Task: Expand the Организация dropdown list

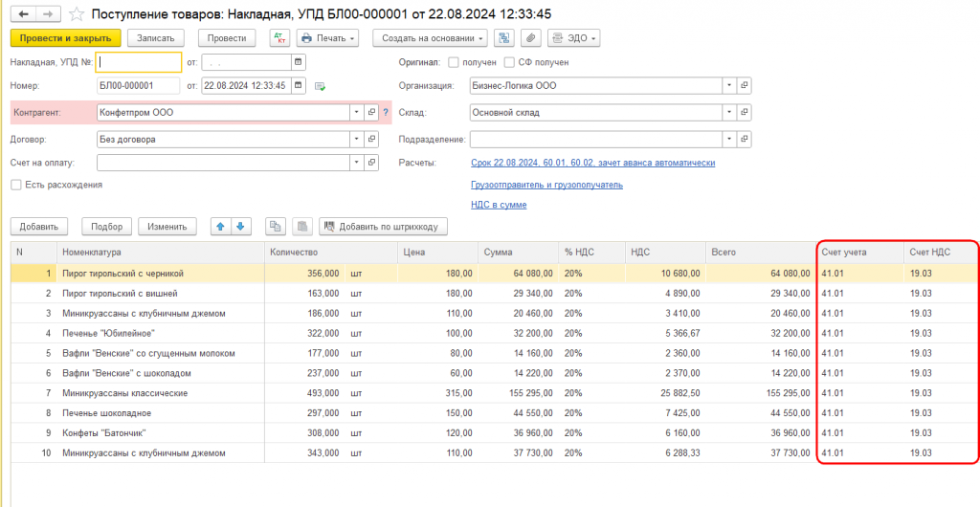Action: coord(729,85)
